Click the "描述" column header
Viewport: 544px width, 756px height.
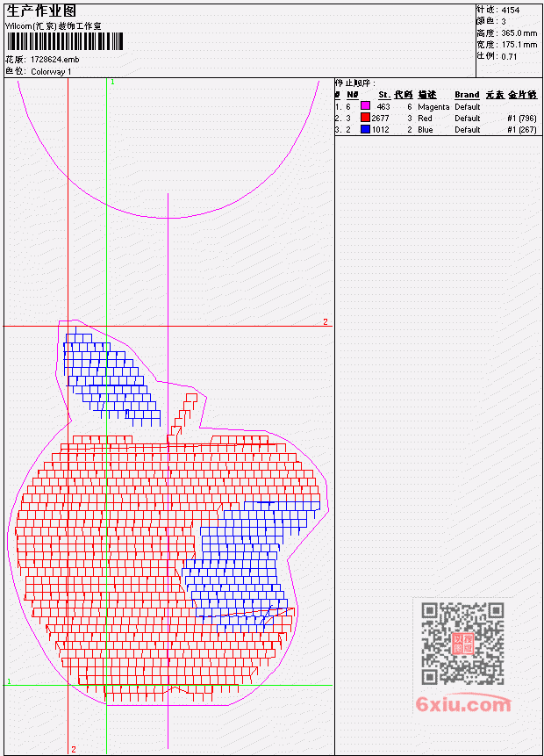tap(427, 95)
